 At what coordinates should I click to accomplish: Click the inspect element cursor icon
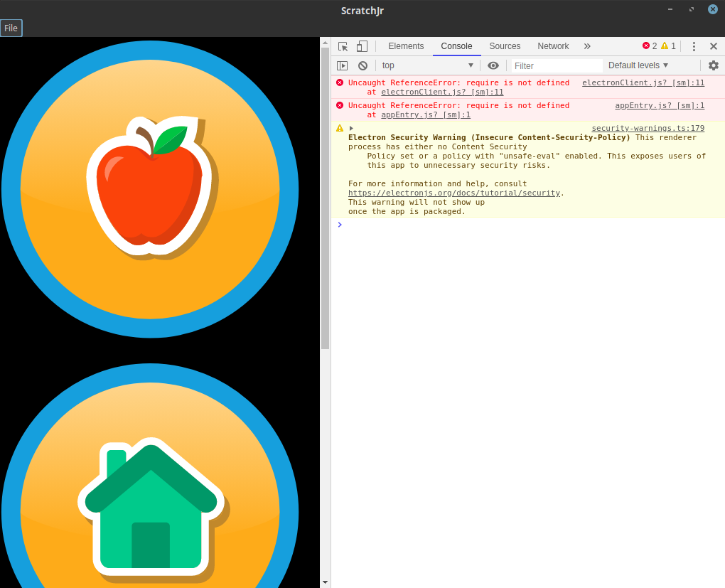coord(342,46)
